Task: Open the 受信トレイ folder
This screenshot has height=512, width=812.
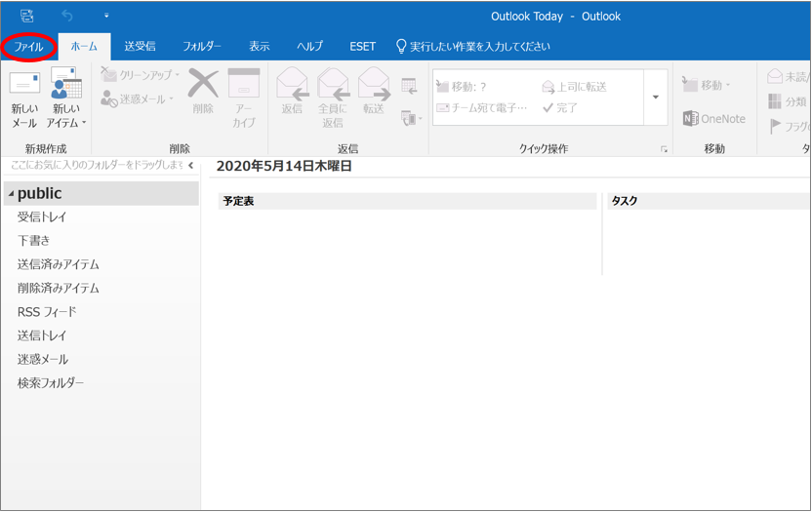Action: 42,217
